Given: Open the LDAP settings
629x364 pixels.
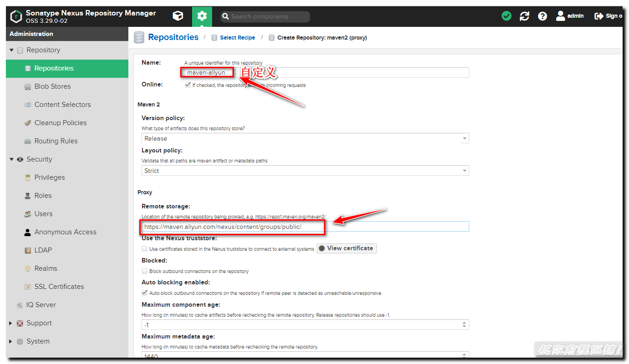Looking at the screenshot, I should [x=67, y=250].
